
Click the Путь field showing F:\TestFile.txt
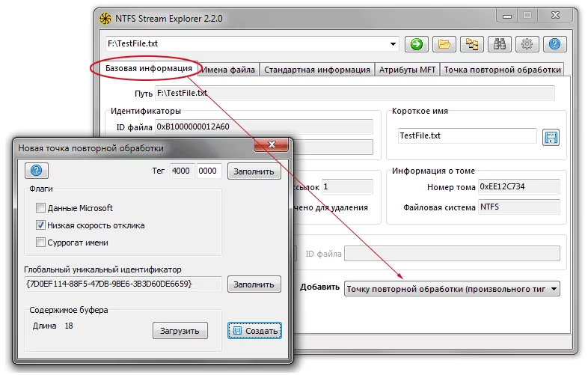355,93
